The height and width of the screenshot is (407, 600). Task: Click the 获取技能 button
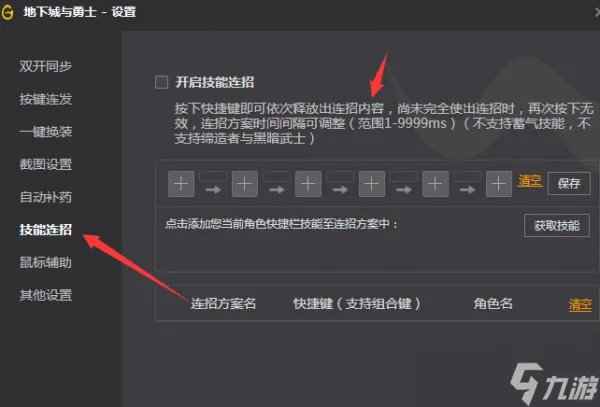(x=557, y=226)
